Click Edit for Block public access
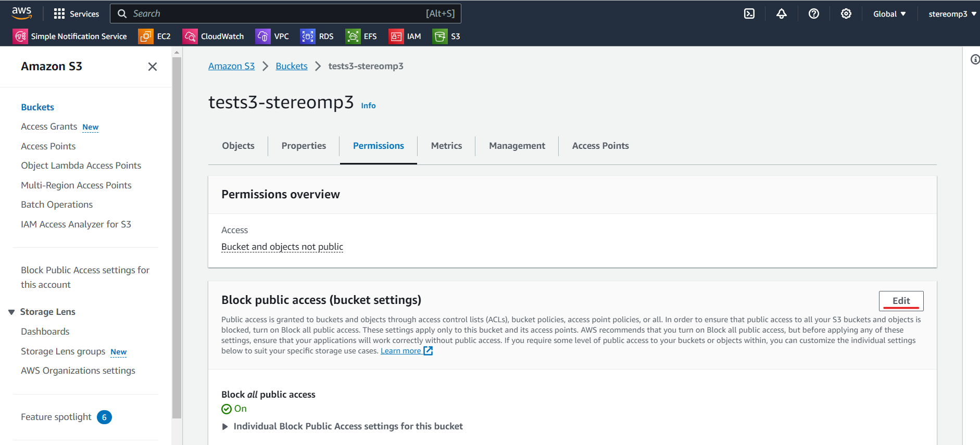 [901, 301]
